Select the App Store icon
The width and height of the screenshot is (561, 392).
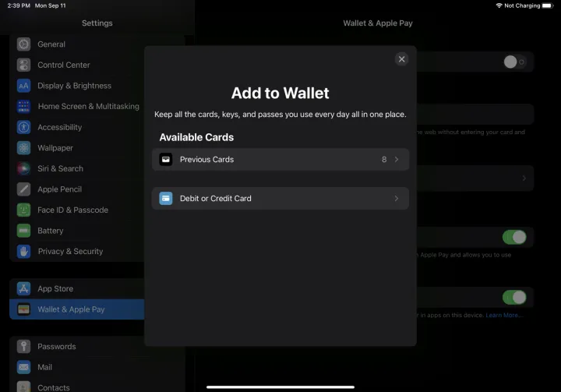(x=23, y=288)
